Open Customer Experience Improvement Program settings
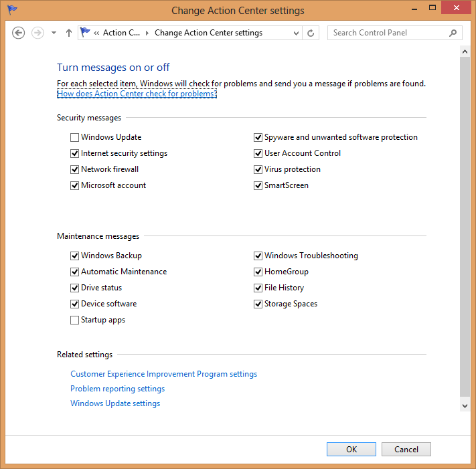 [x=163, y=374]
